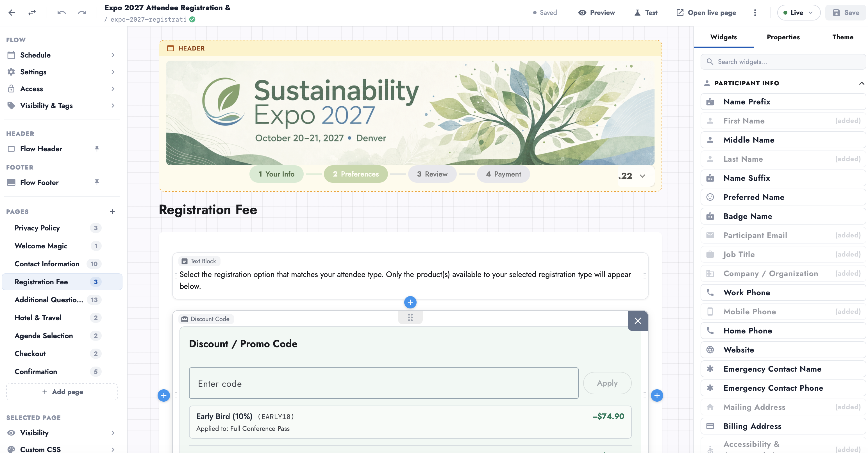
Task: Open the Agenda Selection page
Action: coord(62,336)
